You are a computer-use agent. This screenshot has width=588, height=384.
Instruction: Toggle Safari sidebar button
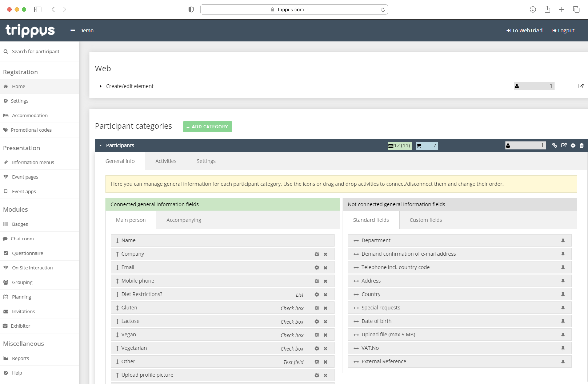(38, 9)
